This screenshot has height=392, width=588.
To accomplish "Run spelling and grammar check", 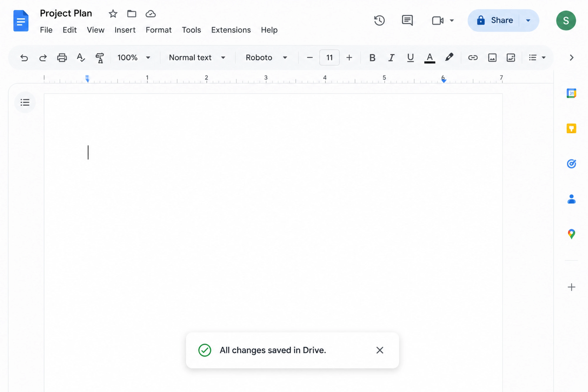I will [81, 58].
